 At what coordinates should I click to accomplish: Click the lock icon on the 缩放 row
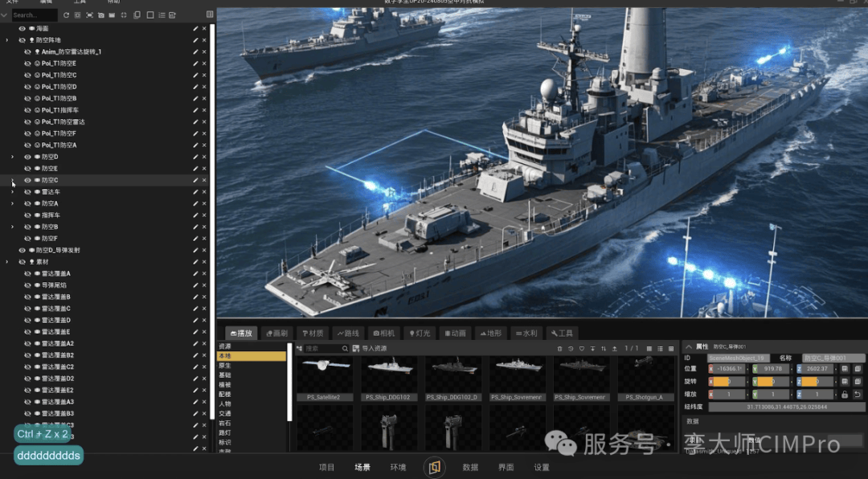pyautogui.click(x=845, y=395)
